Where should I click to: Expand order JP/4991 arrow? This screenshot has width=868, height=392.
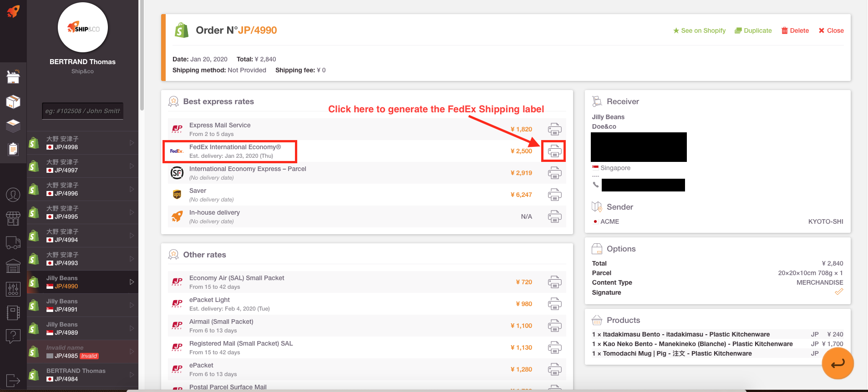coord(132,305)
